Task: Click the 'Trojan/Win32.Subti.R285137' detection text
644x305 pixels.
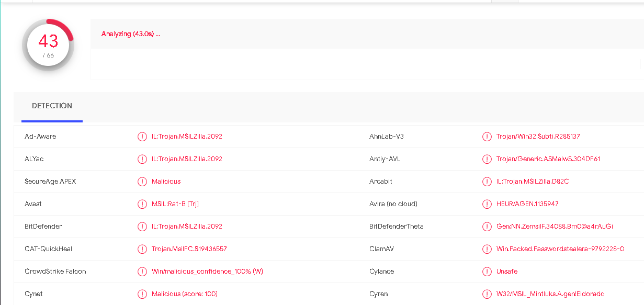Action: click(538, 137)
